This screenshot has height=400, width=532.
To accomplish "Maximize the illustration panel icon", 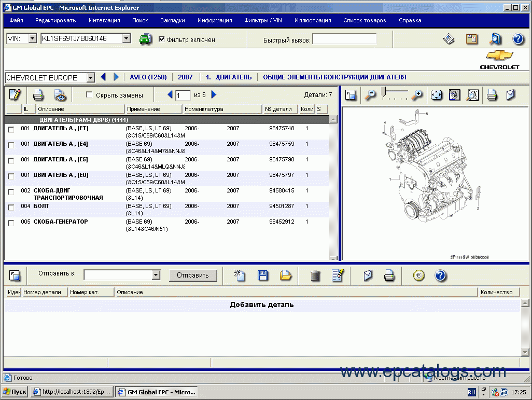I will (x=351, y=95).
